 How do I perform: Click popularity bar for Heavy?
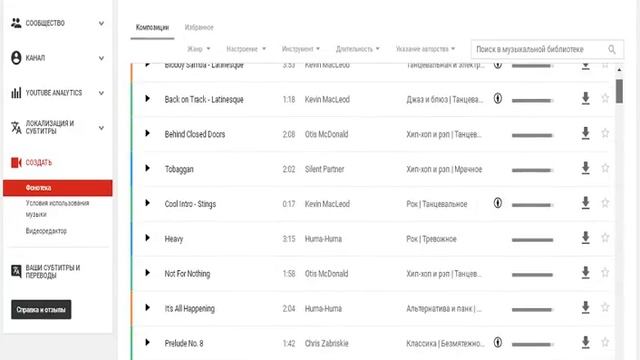(x=532, y=240)
